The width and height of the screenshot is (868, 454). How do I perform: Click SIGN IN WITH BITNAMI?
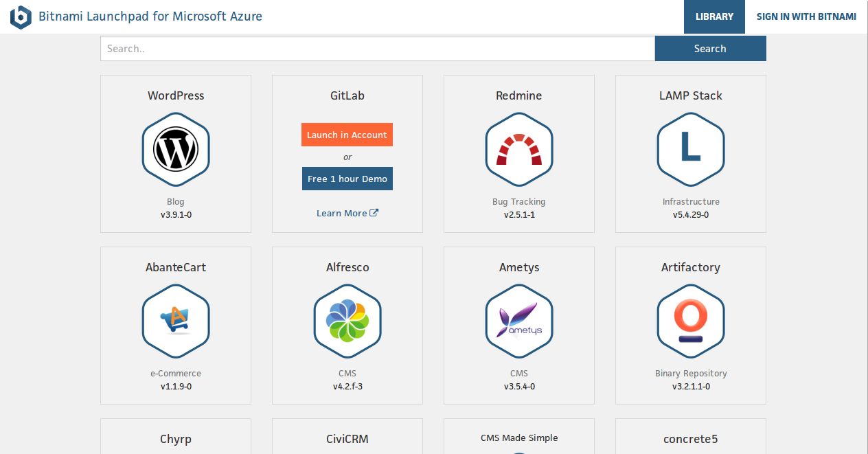[806, 16]
